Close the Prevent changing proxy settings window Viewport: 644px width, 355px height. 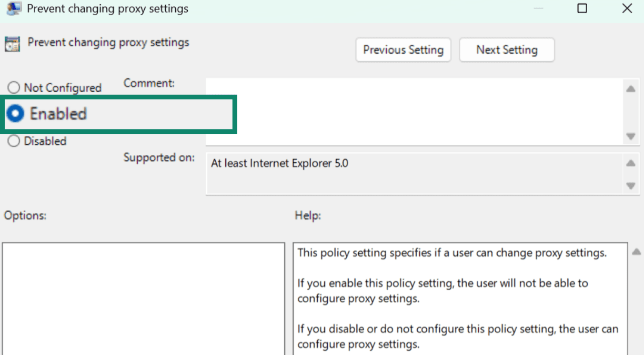coord(627,8)
